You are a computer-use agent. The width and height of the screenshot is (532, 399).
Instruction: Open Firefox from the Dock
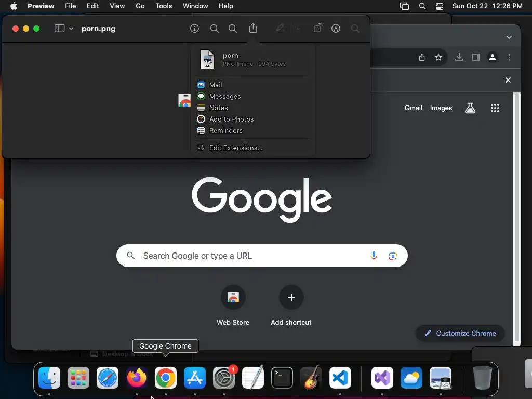[x=137, y=378]
